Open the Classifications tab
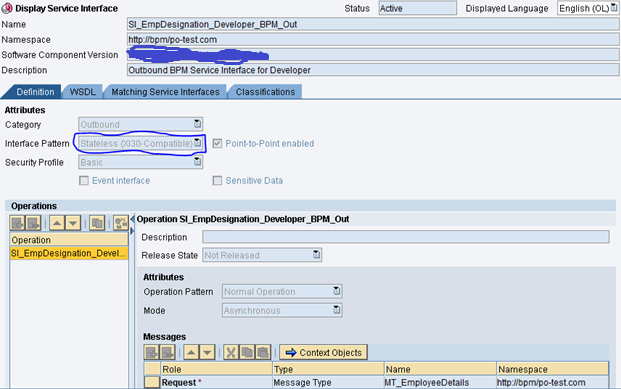 265,92
